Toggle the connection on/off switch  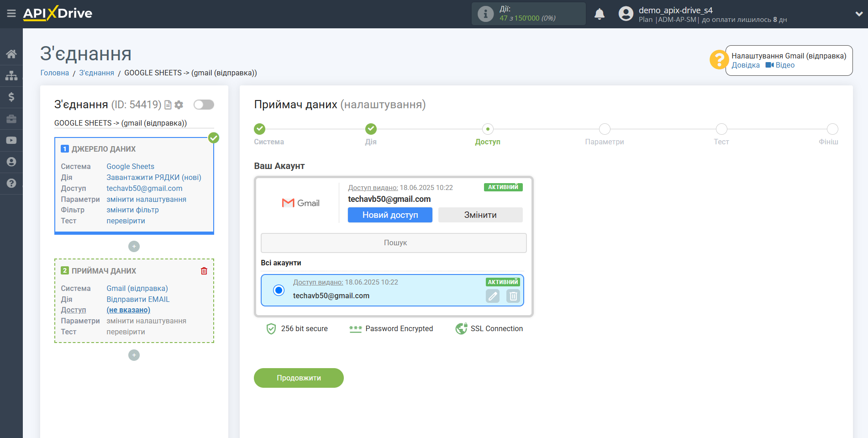204,105
